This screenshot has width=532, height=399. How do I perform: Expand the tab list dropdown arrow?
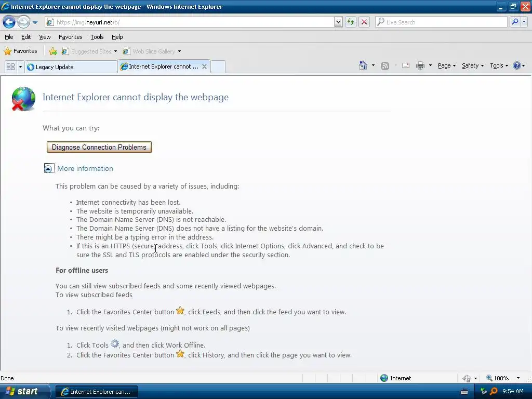20,66
